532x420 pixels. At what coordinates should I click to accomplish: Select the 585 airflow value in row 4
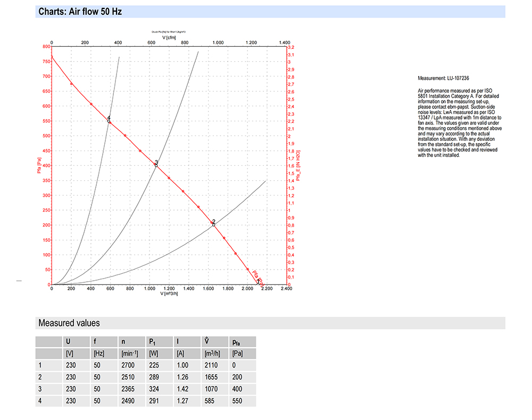(x=209, y=400)
